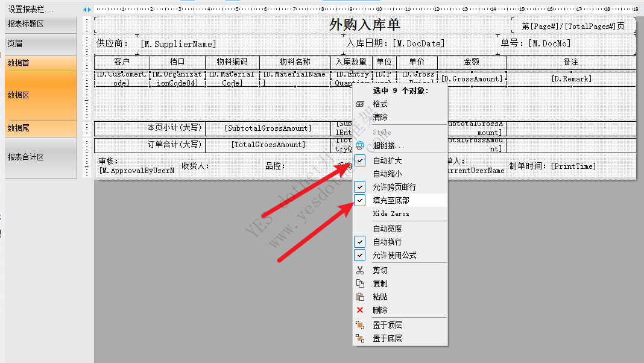
Task: Click the red X delete icon
Action: coord(360,310)
